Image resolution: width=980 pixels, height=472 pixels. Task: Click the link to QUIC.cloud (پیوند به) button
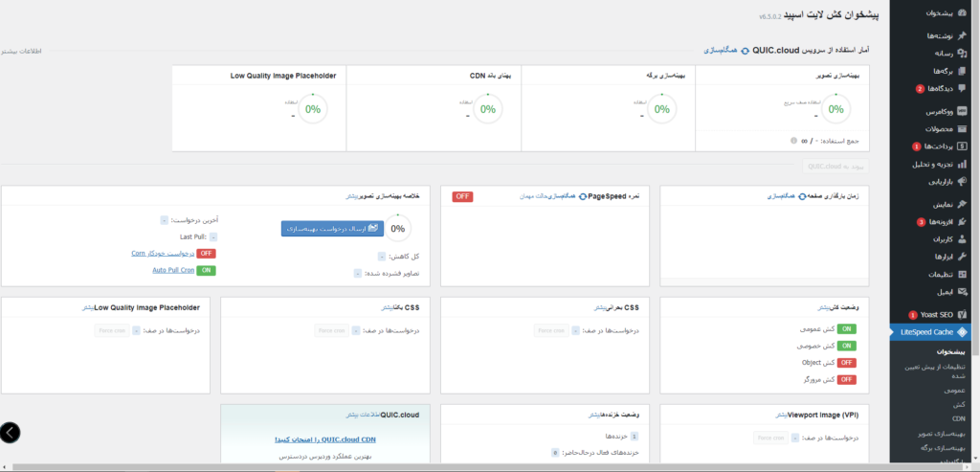[x=835, y=167]
